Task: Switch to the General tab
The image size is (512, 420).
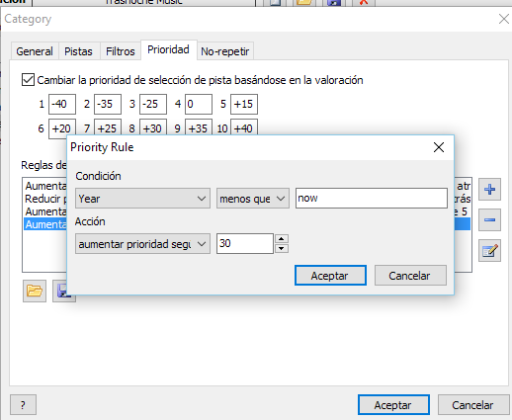Action: pos(35,51)
